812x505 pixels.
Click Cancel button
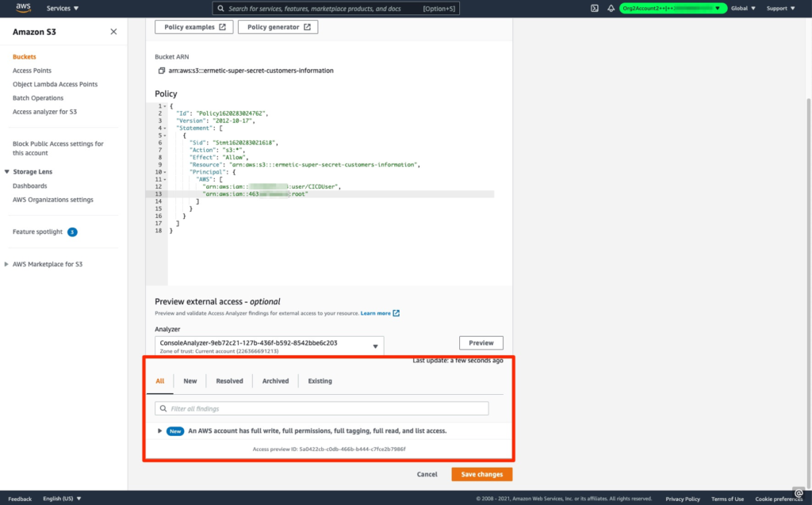pos(427,474)
